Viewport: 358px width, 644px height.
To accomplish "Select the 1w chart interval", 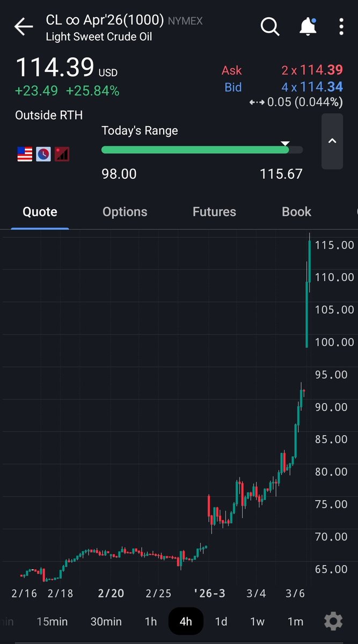I will [x=258, y=621].
